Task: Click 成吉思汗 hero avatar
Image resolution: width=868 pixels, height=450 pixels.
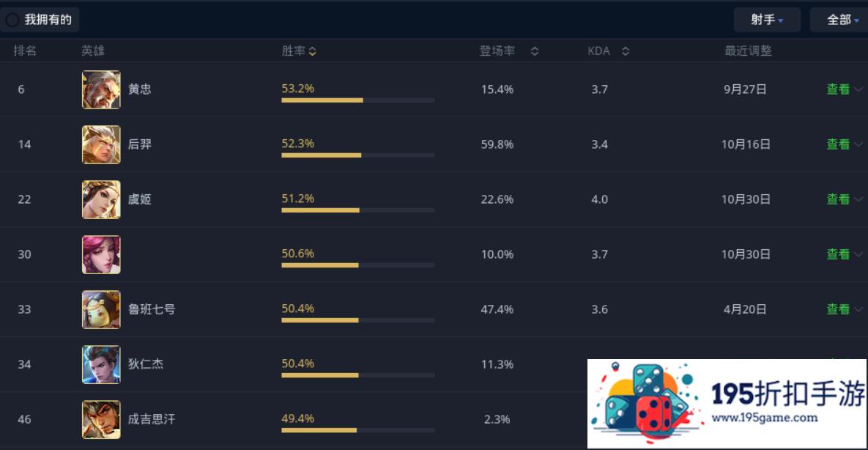Action: (101, 419)
